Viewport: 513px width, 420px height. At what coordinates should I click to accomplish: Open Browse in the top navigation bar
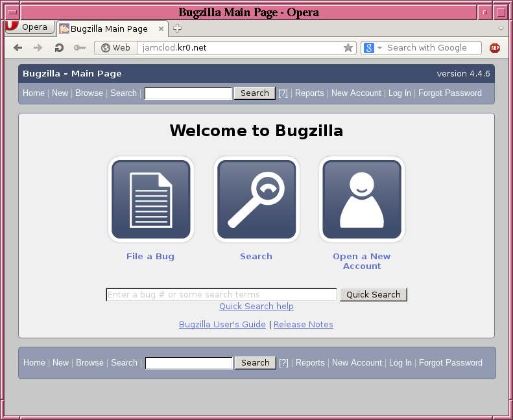pyautogui.click(x=89, y=93)
